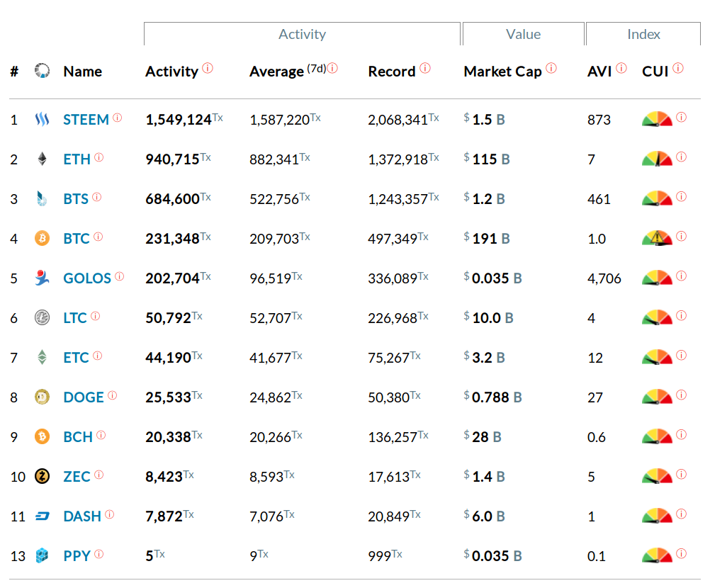Click the DASH logo icon
The image size is (710, 588).
coord(42,516)
